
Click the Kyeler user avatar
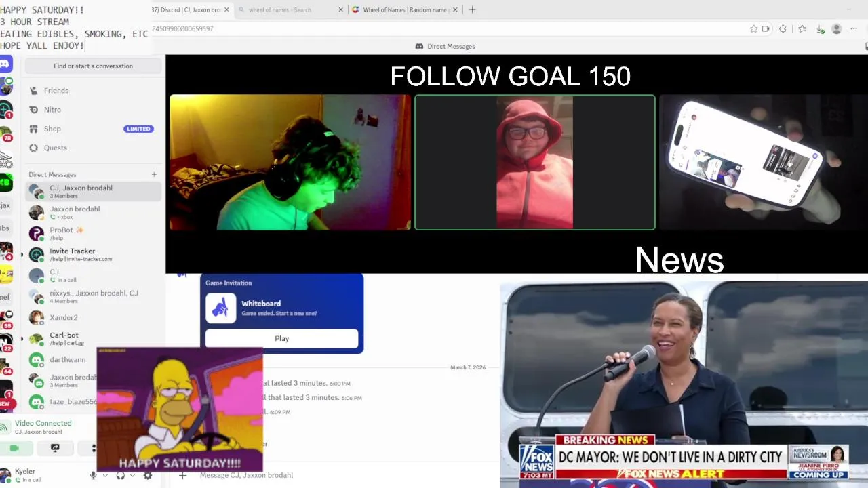click(x=5, y=475)
